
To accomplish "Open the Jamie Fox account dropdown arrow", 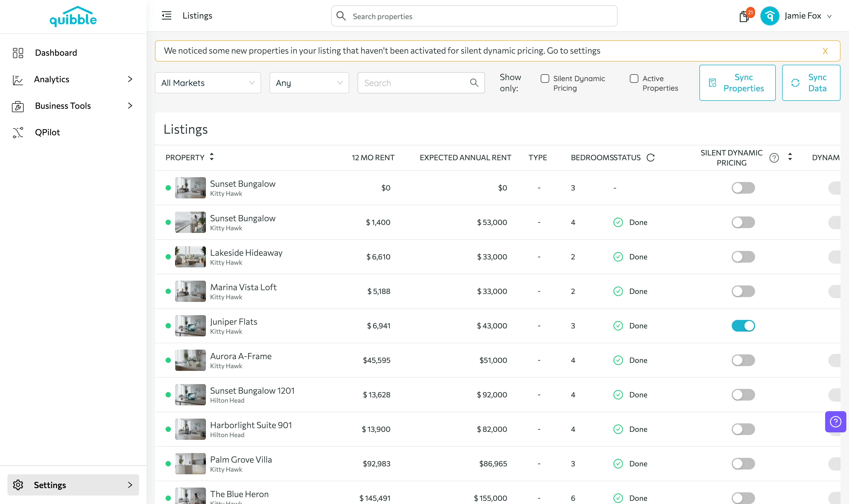I will tap(829, 16).
